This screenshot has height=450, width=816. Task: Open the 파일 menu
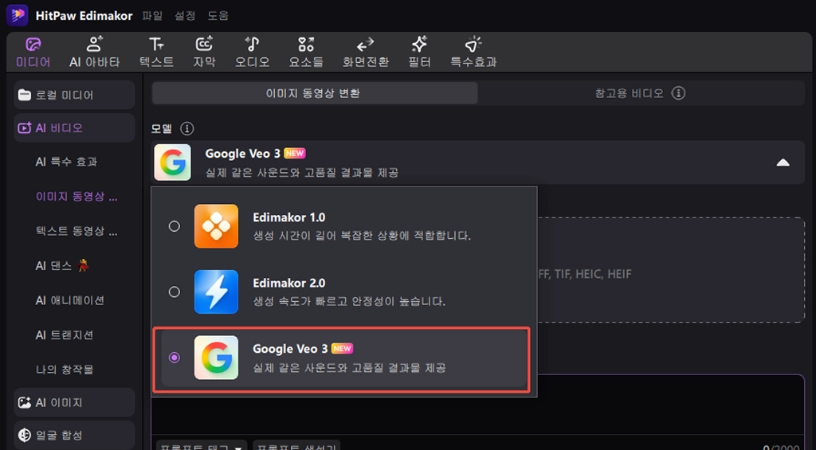point(152,16)
